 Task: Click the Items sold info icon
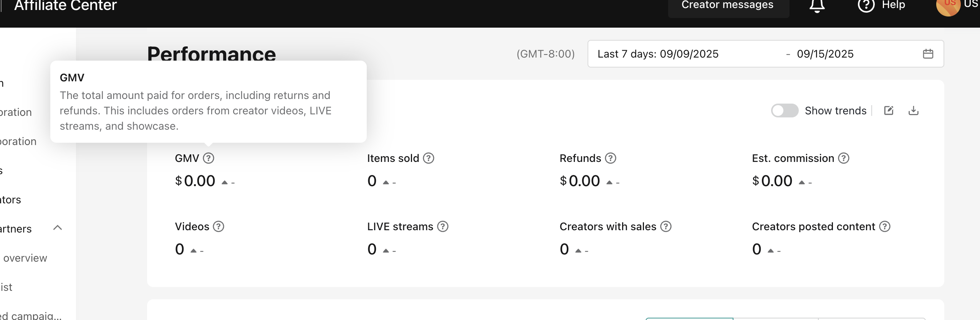tap(429, 158)
